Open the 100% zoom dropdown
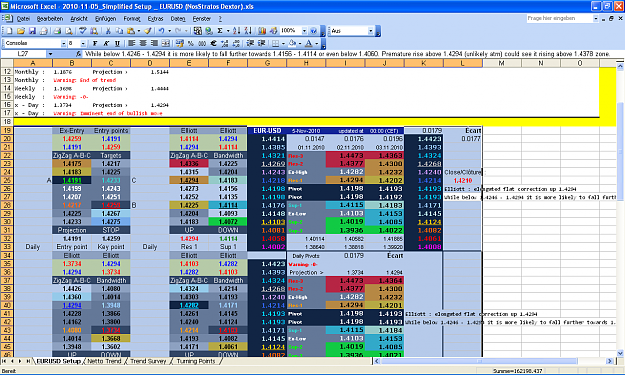 [x=304, y=31]
